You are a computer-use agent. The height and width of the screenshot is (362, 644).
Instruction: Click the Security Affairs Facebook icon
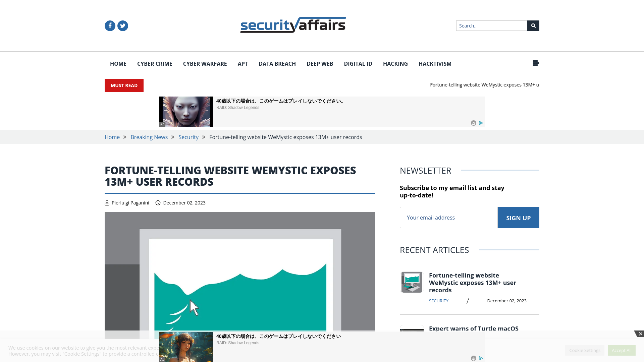pyautogui.click(x=110, y=25)
